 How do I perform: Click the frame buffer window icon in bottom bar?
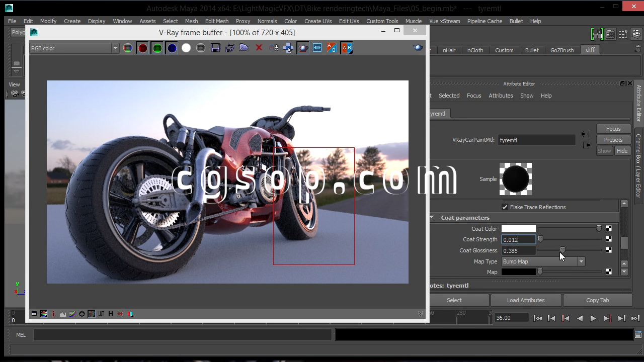[34, 314]
